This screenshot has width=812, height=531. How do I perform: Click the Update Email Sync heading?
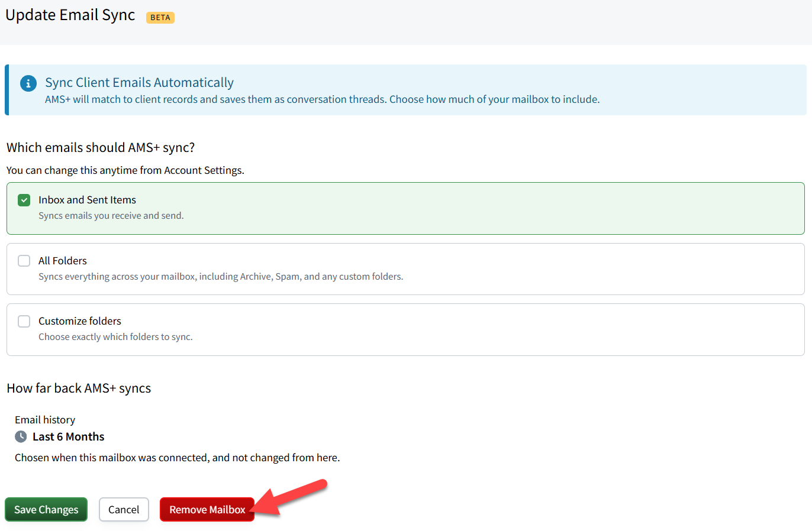70,15
